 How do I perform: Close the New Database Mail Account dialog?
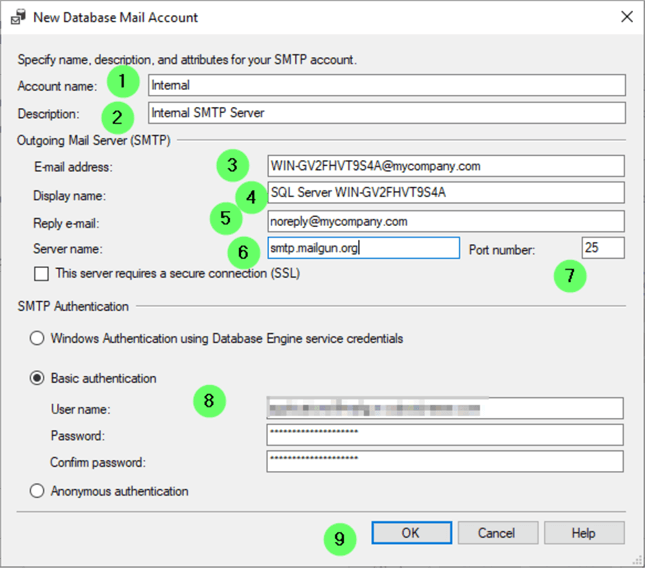[626, 17]
